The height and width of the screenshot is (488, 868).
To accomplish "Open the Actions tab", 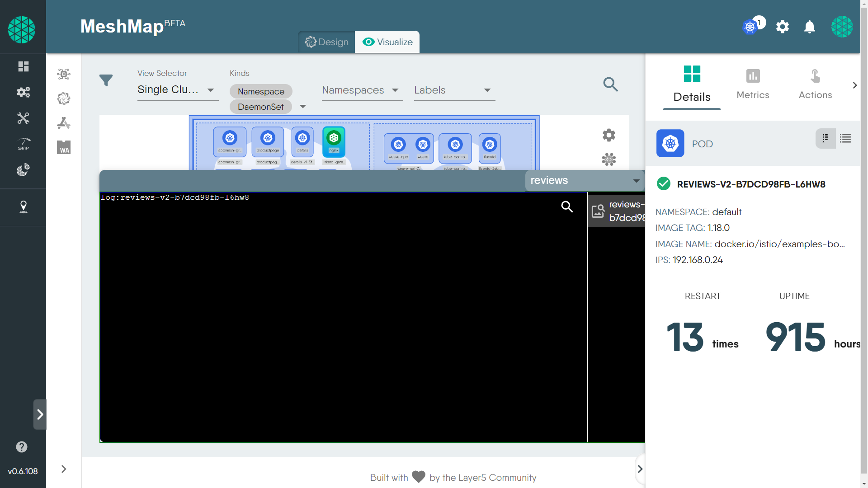I will click(815, 85).
